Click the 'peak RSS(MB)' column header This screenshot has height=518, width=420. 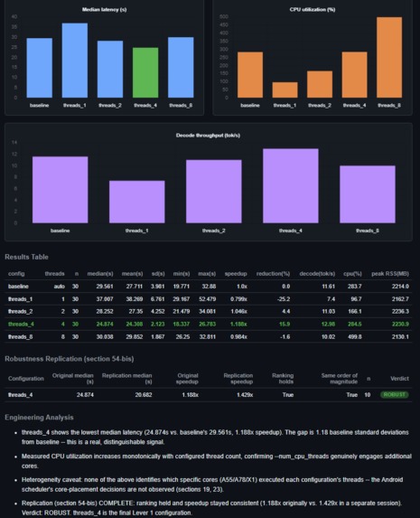click(x=390, y=274)
